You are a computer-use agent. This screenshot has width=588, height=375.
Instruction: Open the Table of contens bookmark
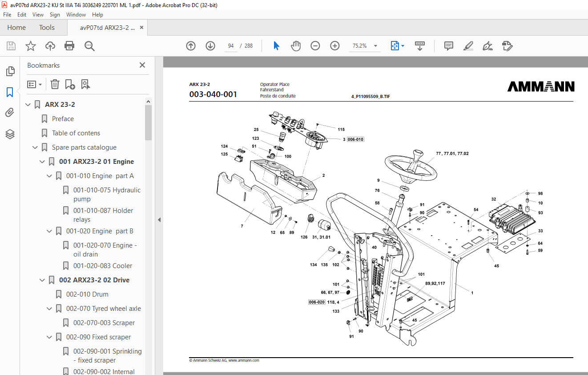76,133
